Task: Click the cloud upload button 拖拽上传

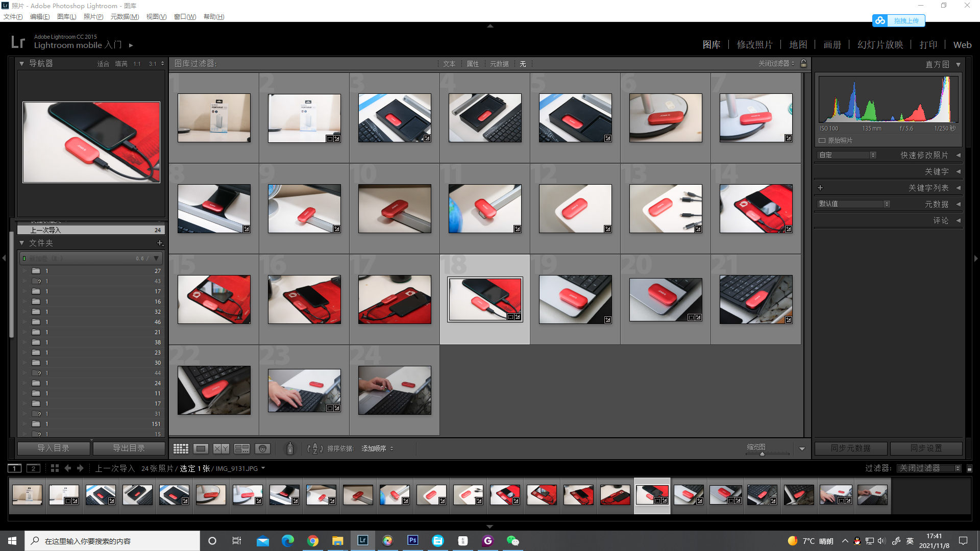Action: pos(898,20)
